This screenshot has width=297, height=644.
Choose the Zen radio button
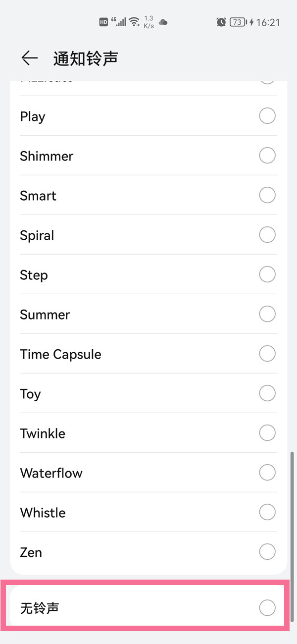[x=267, y=552]
